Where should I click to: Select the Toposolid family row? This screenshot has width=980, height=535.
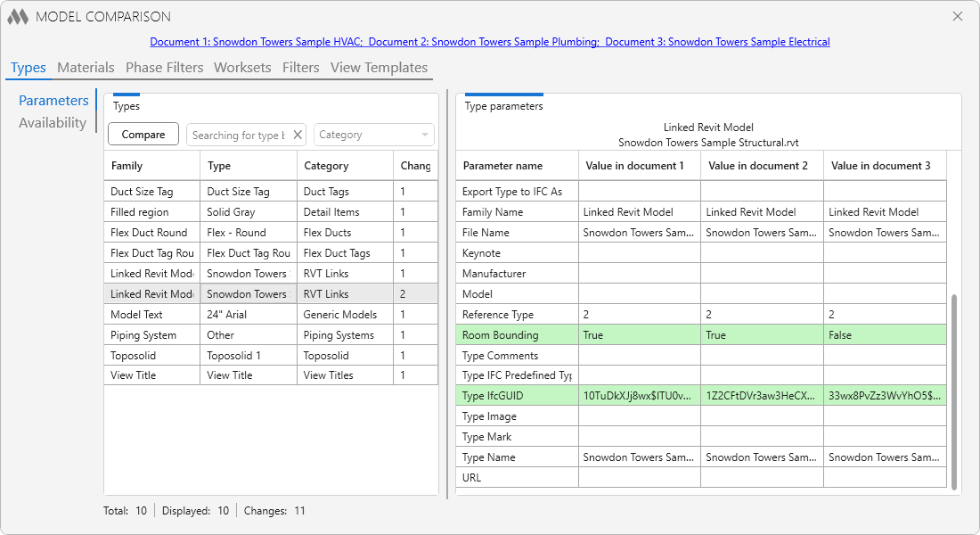coord(271,356)
